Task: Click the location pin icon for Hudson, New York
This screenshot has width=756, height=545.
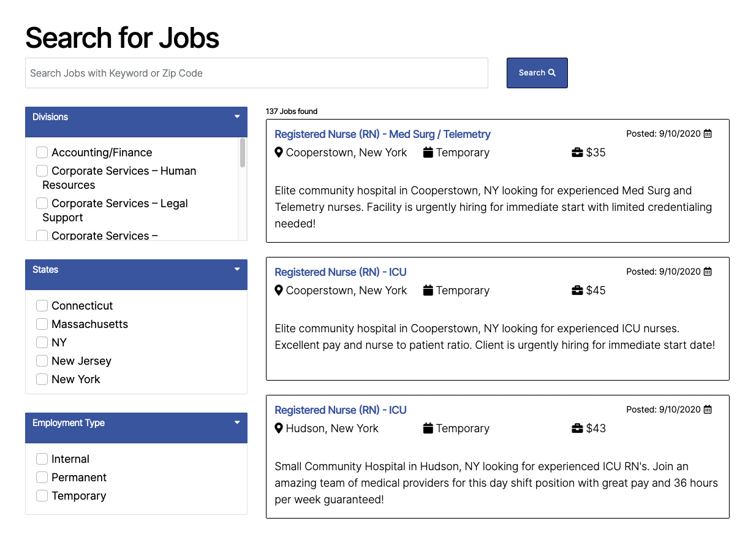Action: (x=279, y=428)
